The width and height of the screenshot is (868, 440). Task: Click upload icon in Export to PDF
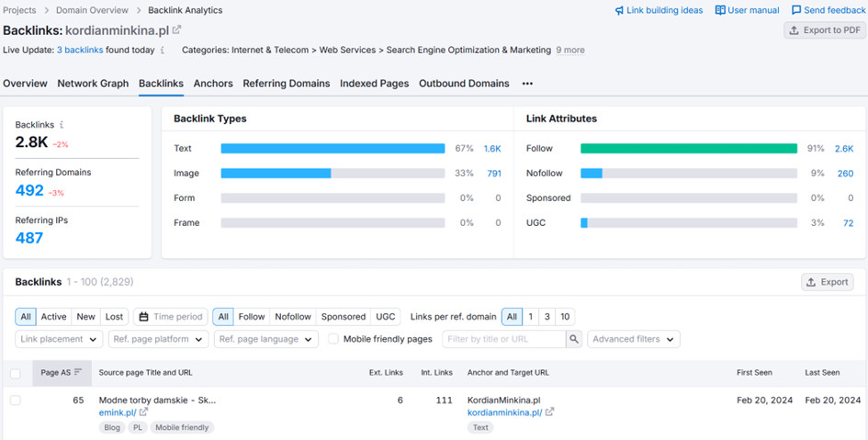tap(794, 30)
